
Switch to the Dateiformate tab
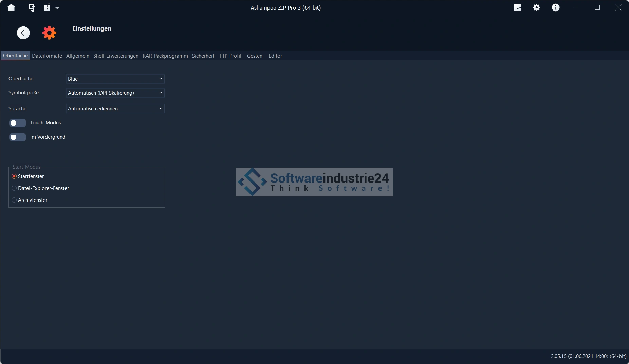47,56
